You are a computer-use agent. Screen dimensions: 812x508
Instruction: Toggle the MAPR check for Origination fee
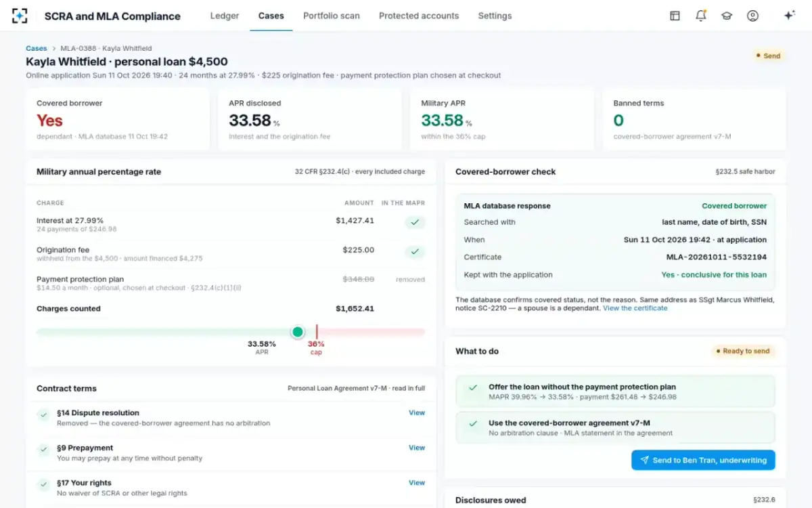click(x=415, y=252)
